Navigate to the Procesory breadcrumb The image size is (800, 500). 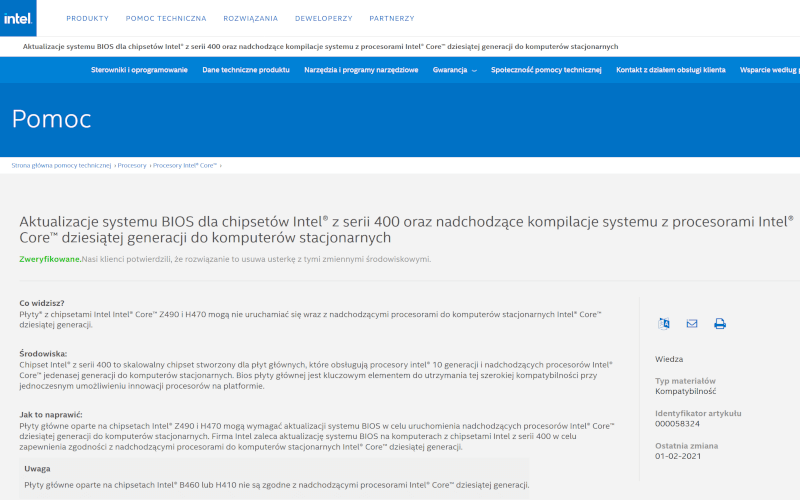pyautogui.click(x=131, y=165)
